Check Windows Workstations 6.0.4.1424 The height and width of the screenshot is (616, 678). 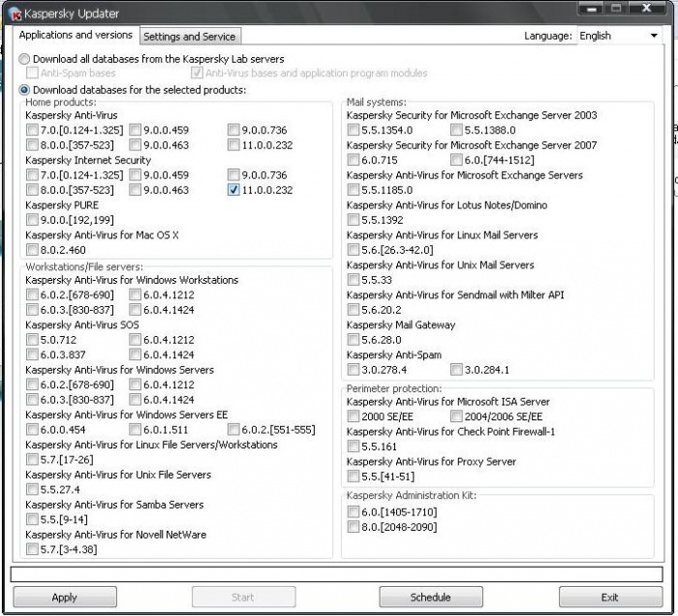135,310
